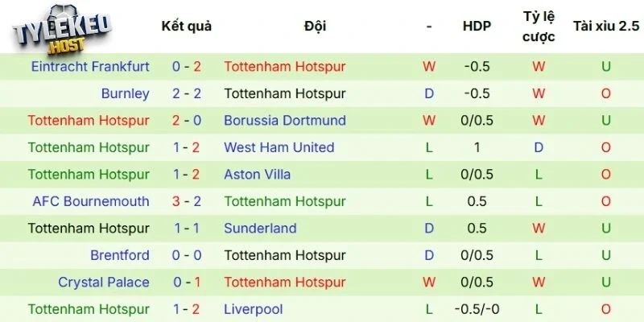The width and height of the screenshot is (644, 322).
Task: Select the Aston Villa team name
Action: (258, 175)
